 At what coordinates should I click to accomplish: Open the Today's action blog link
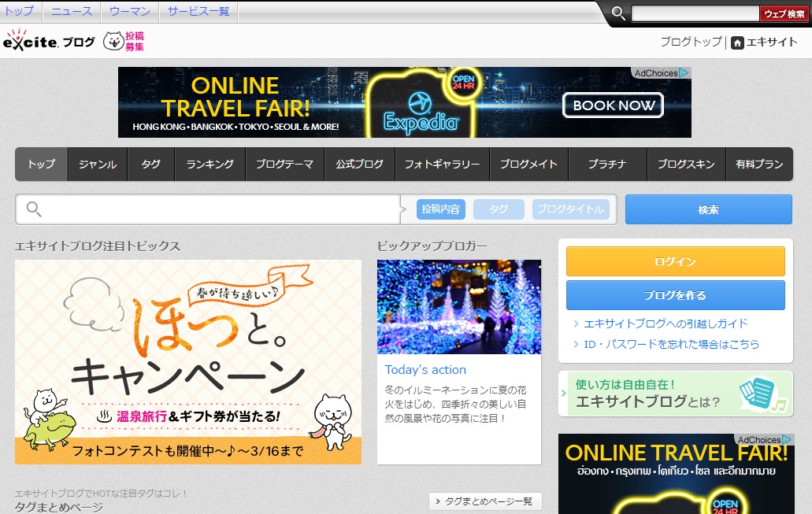pyautogui.click(x=425, y=370)
